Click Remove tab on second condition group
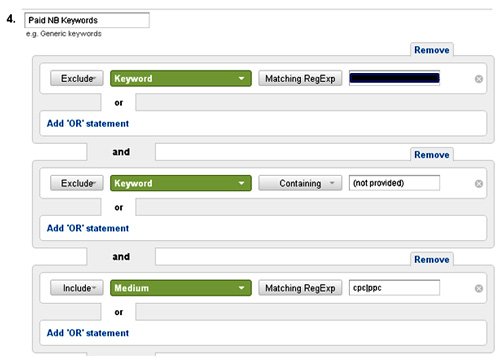 click(x=432, y=155)
